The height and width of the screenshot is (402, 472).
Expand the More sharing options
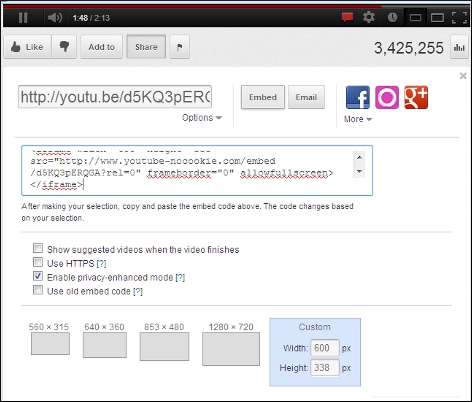tap(358, 119)
